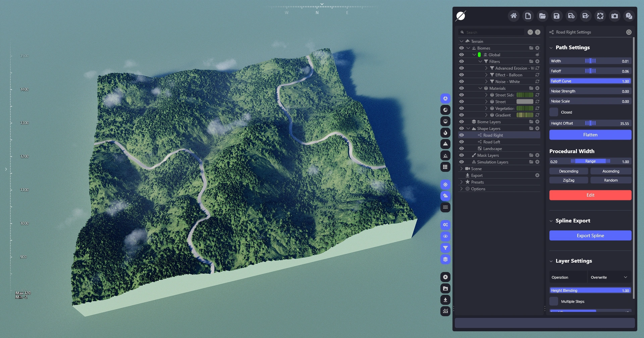
Task: Toggle the clouds icon in the viewport sidebar
Action: pyautogui.click(x=445, y=196)
